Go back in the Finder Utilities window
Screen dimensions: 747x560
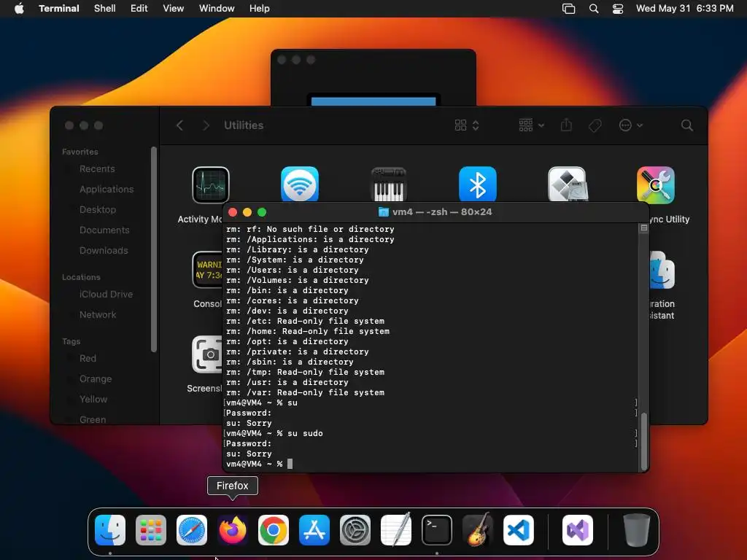[179, 125]
